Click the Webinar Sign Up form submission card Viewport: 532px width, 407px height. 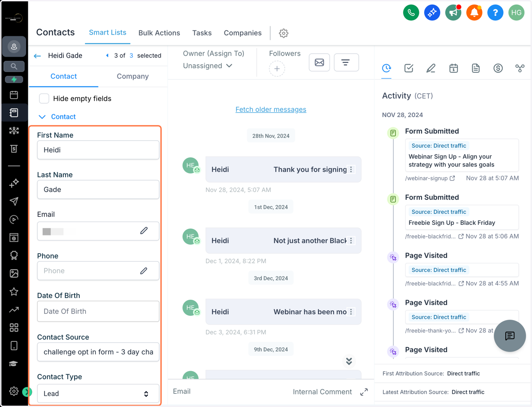[x=462, y=155]
